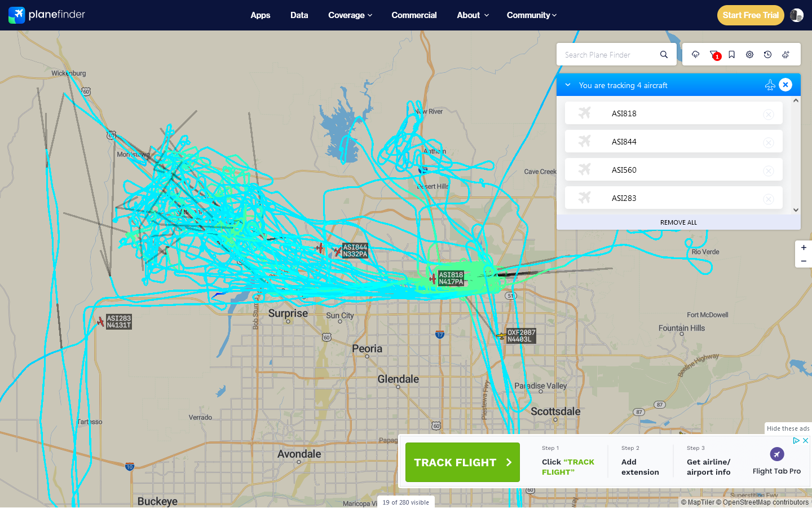Viewport: 812px width, 508px height.
Task: Open the user profile avatar
Action: click(x=797, y=15)
